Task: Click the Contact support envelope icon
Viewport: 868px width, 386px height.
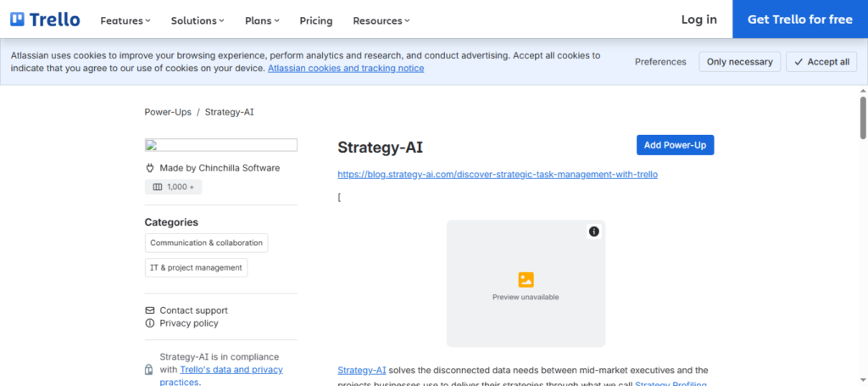Action: click(149, 310)
